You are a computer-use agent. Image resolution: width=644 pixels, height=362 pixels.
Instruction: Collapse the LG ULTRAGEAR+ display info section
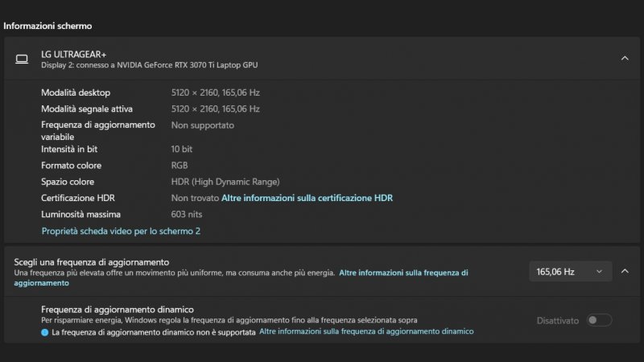coord(625,58)
